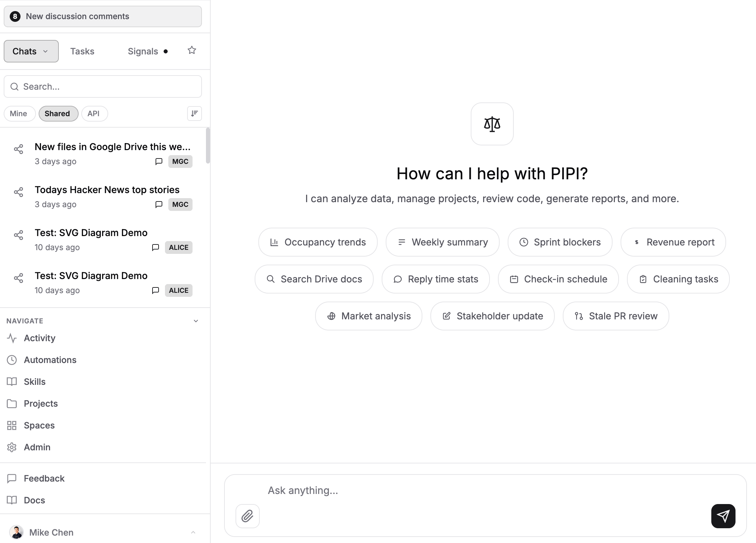This screenshot has height=543, width=756.
Task: Open Admin settings link
Action: coord(103,447)
